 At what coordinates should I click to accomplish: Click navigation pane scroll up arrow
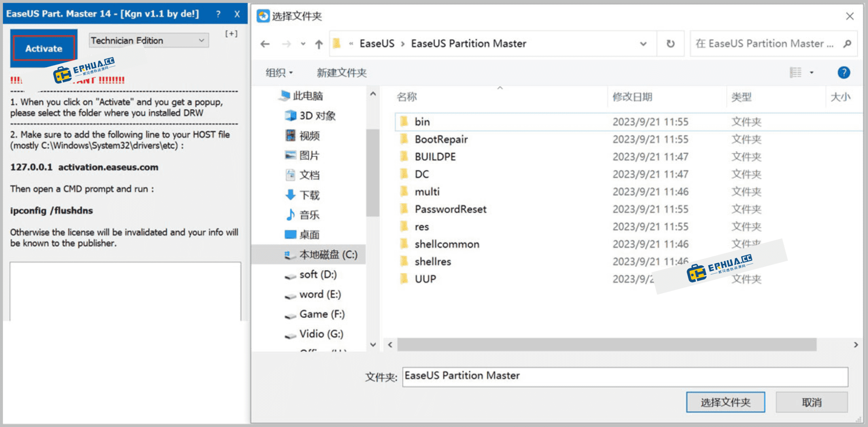[373, 94]
